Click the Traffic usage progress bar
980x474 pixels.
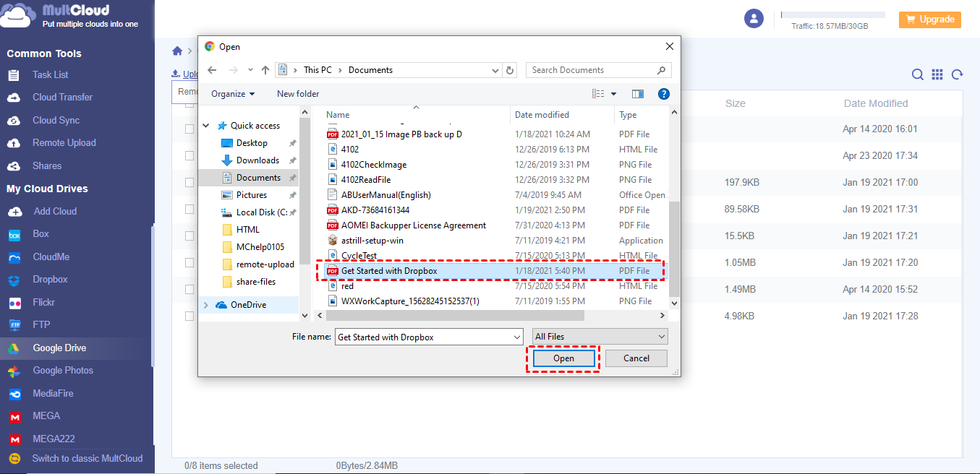[832, 14]
